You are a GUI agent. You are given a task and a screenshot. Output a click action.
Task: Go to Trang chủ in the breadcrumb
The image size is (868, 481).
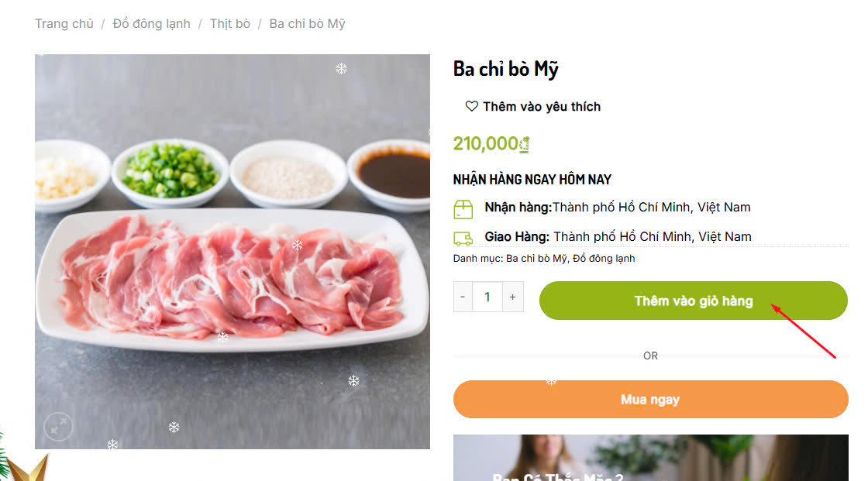(x=64, y=23)
